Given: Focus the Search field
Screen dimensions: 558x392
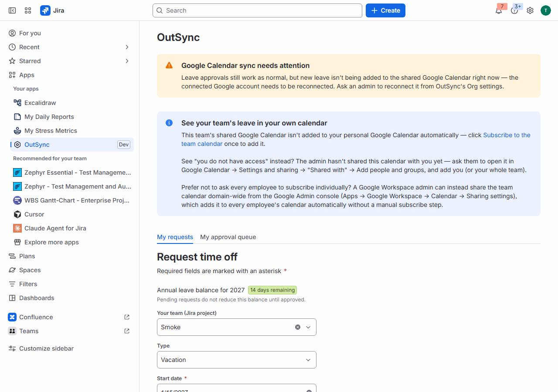Looking at the screenshot, I should coord(257,10).
